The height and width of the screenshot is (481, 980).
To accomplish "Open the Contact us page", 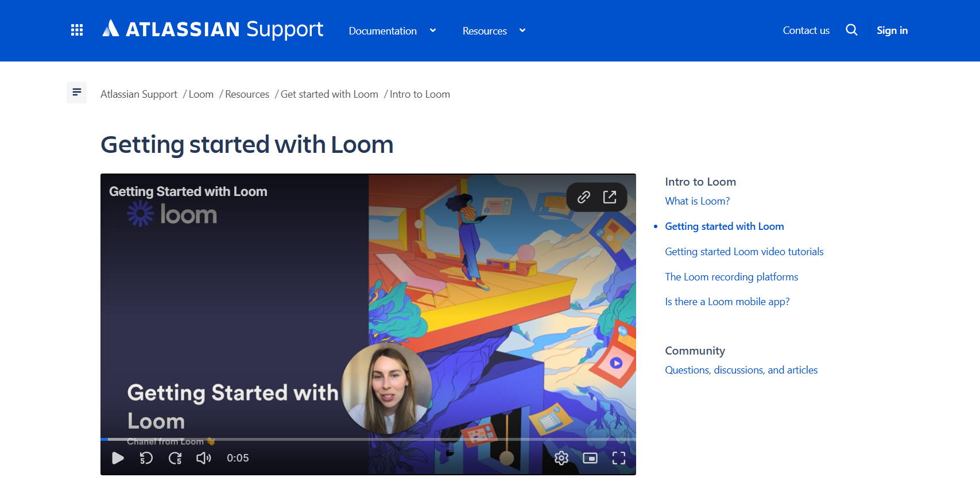I will click(806, 30).
